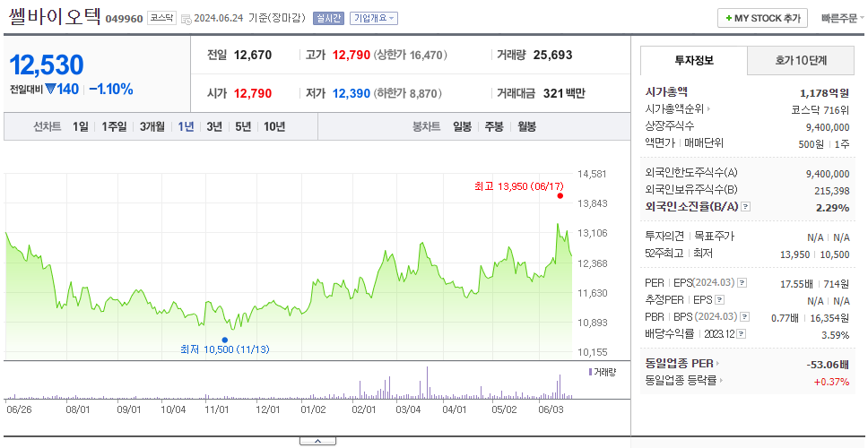The width and height of the screenshot is (868, 448).
Task: Open help icon next to 외국인소진율(B/A)
Action: tap(746, 207)
